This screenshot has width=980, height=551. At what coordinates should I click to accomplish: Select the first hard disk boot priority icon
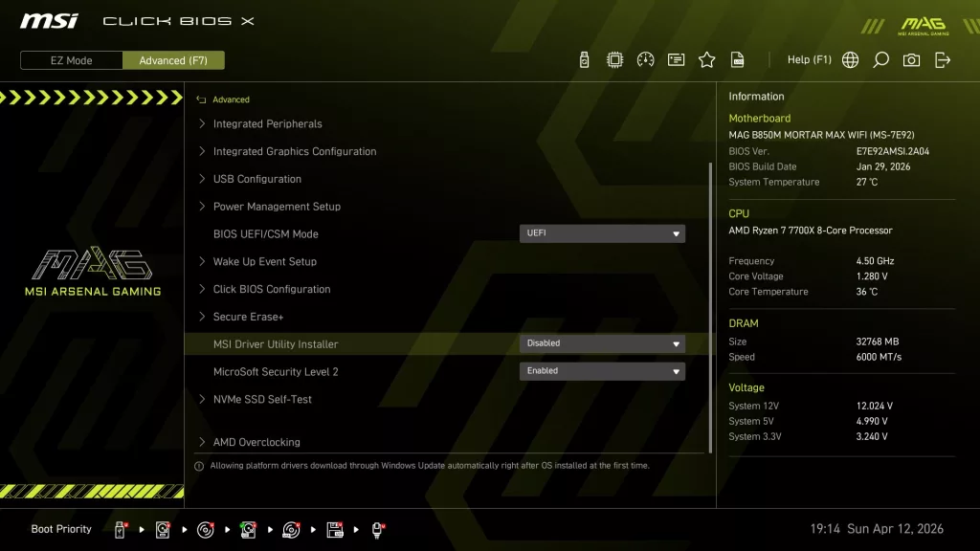pos(163,530)
